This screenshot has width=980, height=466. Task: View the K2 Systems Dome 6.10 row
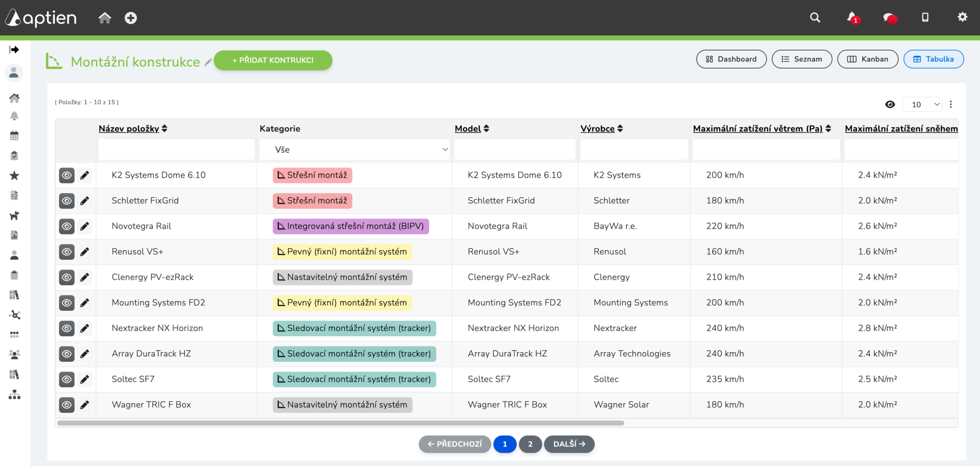[67, 175]
